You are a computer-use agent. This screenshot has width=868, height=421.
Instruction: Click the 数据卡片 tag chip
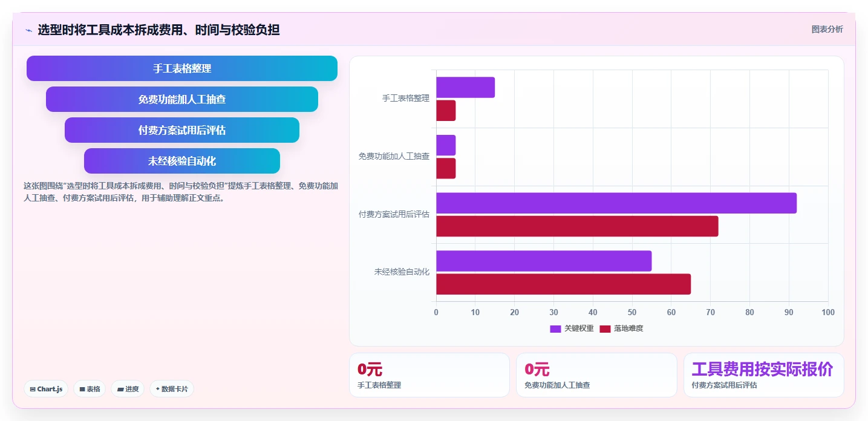[172, 389]
